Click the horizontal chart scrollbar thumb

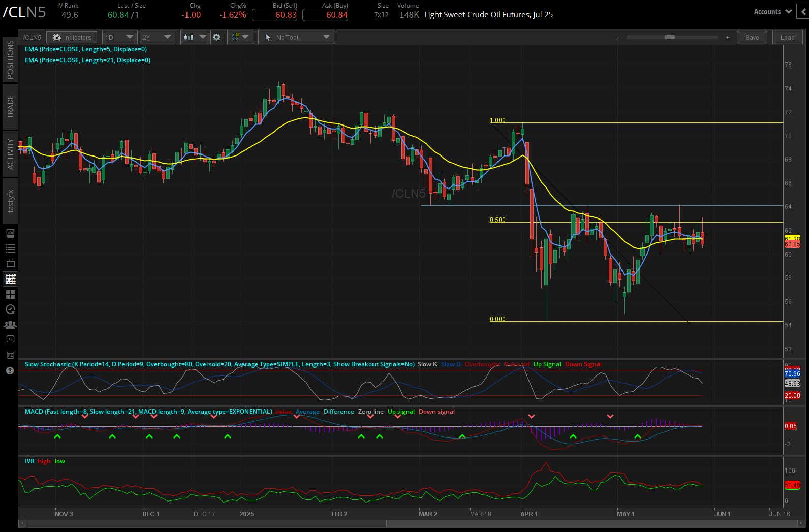pyautogui.click(x=592, y=523)
